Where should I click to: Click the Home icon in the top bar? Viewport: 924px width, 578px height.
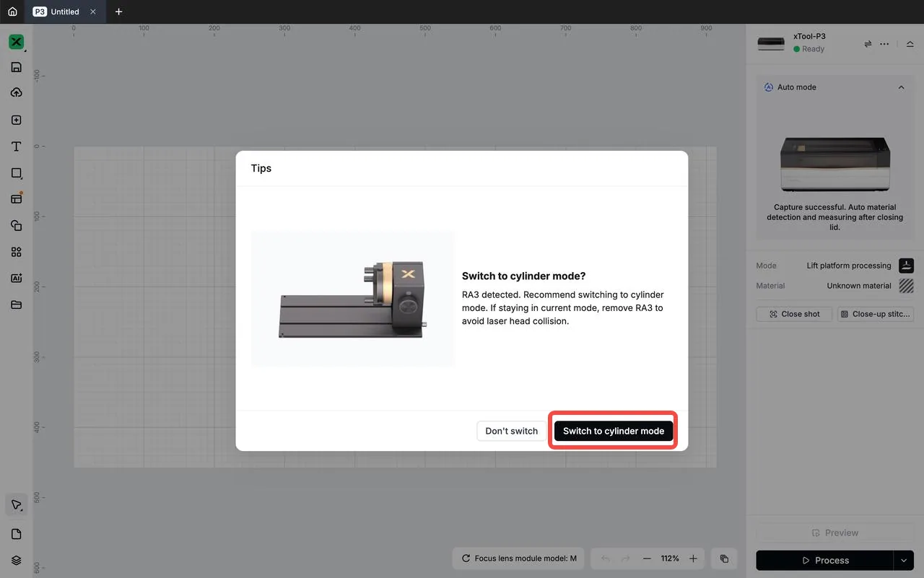[x=12, y=12]
